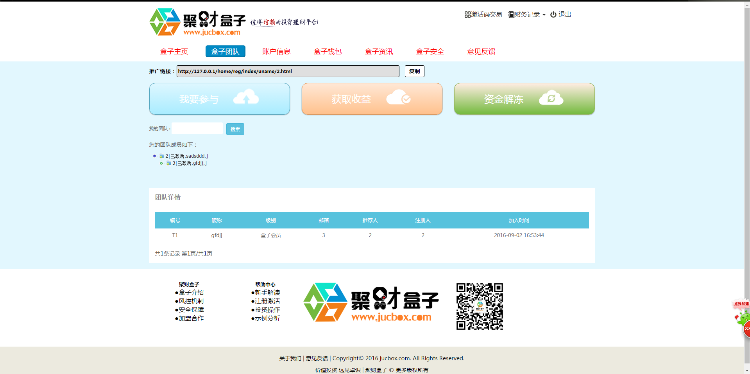This screenshot has height=374, width=750.
Task: Click the 聚财盒子 logo in the header
Action: click(x=198, y=22)
